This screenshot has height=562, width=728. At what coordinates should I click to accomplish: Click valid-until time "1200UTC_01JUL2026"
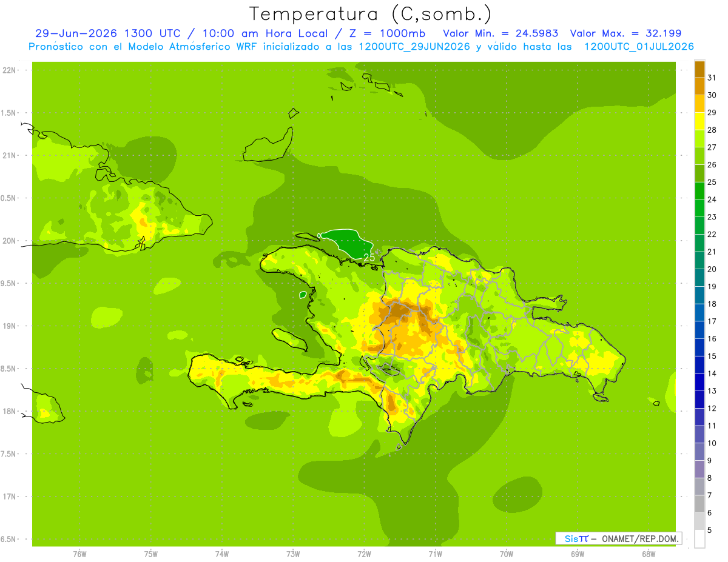(x=638, y=47)
